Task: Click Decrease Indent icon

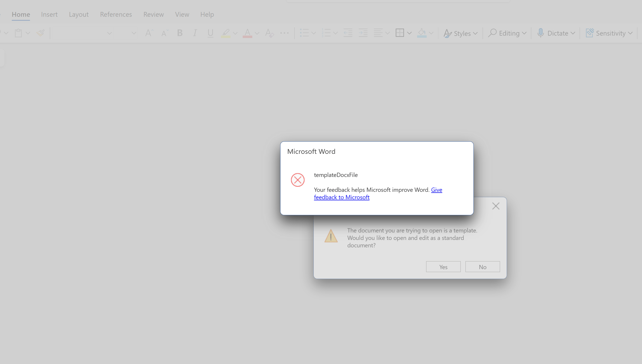Action: click(x=348, y=33)
